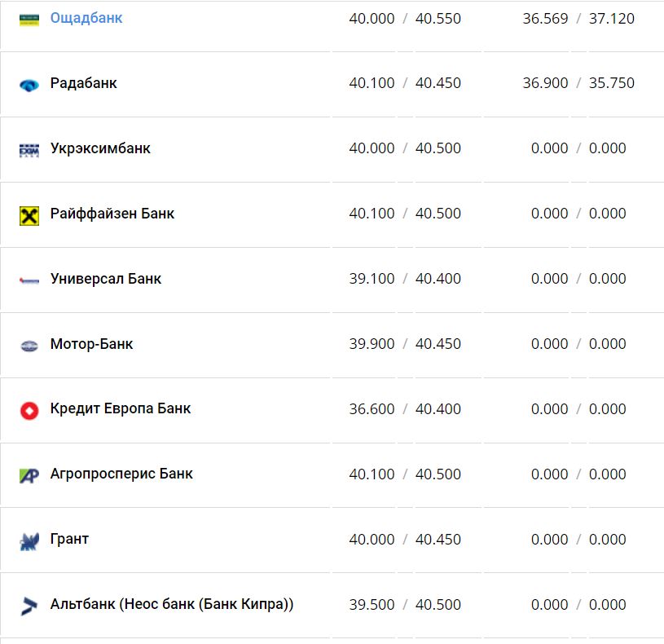The image size is (664, 644).
Task: Click the Укрэксимбанк logo icon
Action: tap(29, 150)
